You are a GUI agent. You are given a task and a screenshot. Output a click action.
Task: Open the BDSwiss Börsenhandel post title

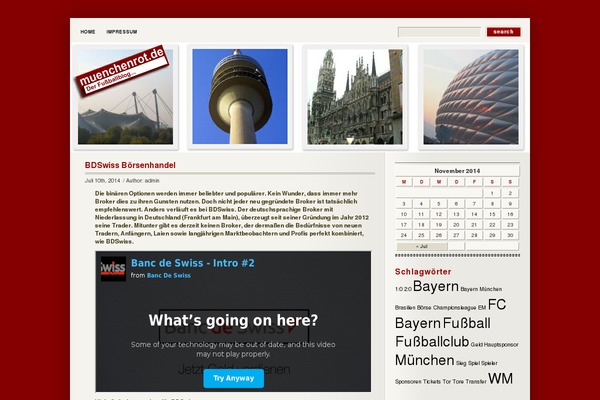130,165
